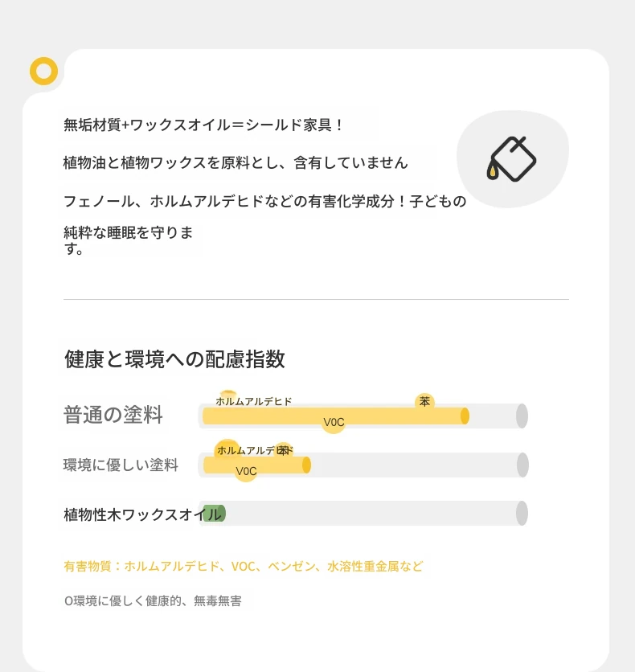Click the paint bucket pouring icon
This screenshot has height=672, width=635.
tap(511, 159)
